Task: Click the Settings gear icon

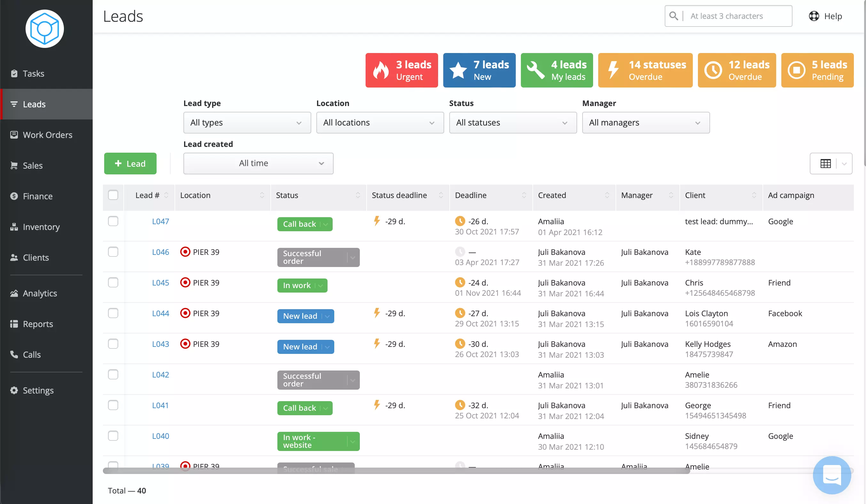Action: pyautogui.click(x=14, y=390)
